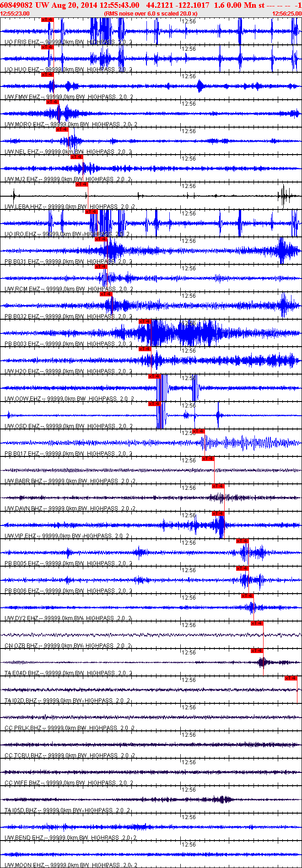
Task: Click the start time label 12:55:23.00
Action: pos(15,14)
